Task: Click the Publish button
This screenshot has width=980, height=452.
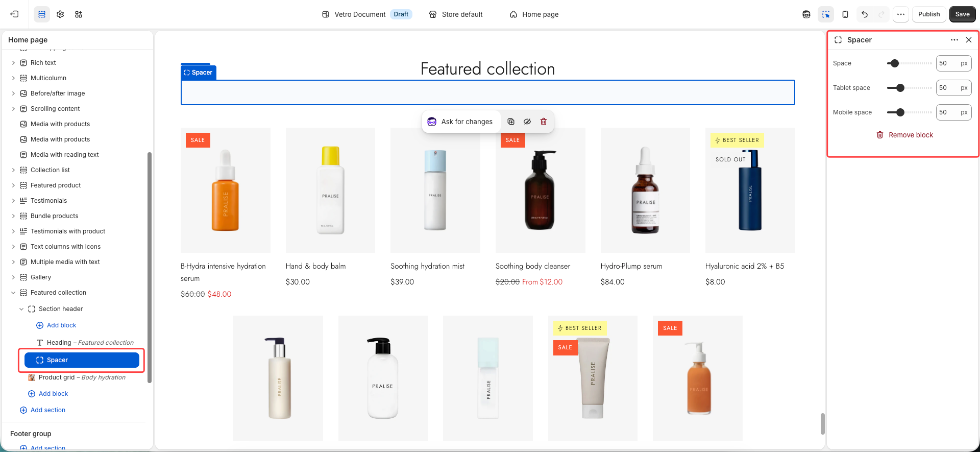Action: [x=929, y=14]
